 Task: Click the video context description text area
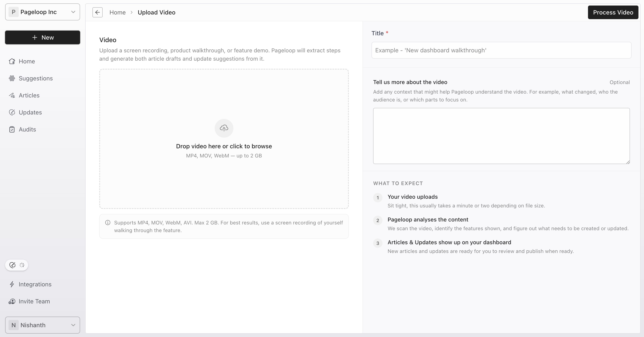coord(501,136)
